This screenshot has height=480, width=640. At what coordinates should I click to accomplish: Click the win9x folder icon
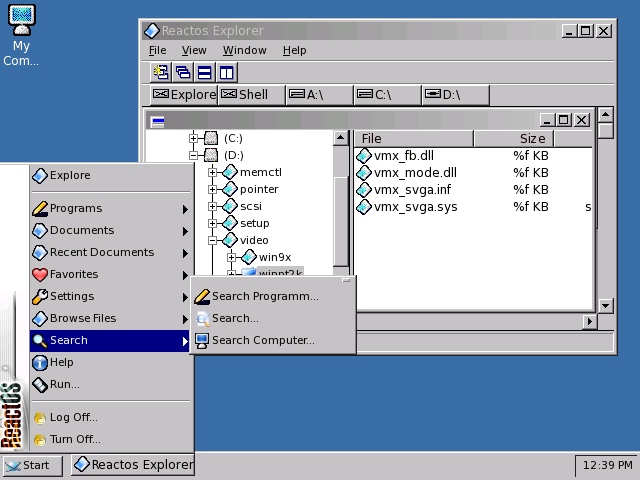tap(249, 257)
